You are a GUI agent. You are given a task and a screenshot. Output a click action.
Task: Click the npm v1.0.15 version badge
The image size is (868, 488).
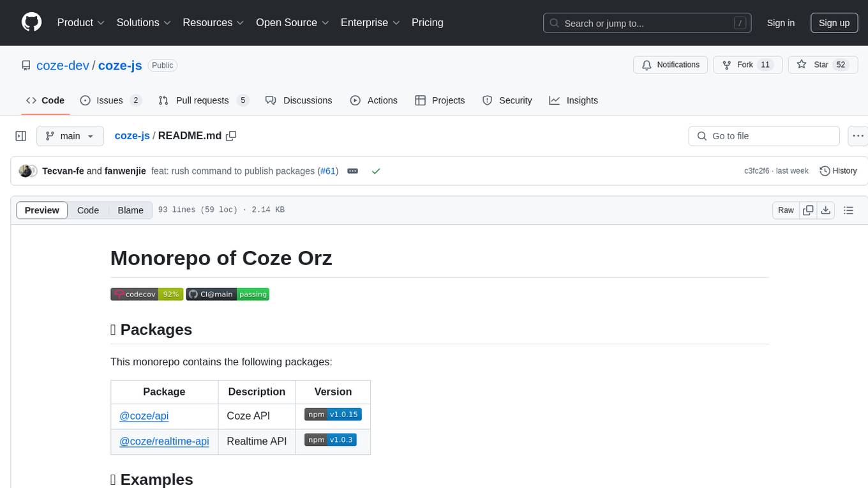click(333, 415)
